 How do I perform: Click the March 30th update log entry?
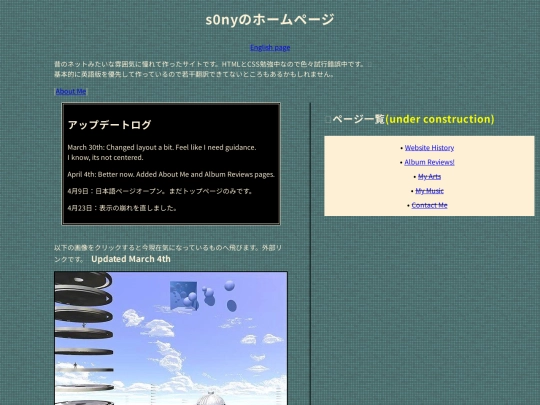click(162, 147)
